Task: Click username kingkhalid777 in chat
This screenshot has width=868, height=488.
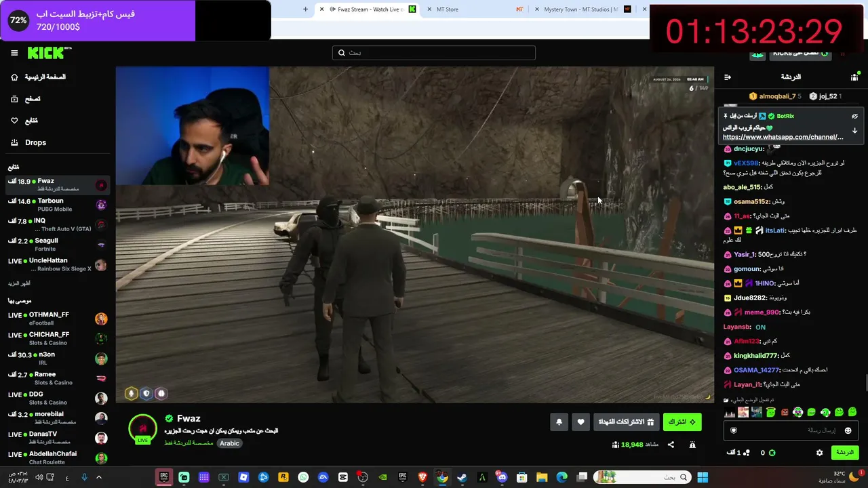Action: (x=755, y=356)
